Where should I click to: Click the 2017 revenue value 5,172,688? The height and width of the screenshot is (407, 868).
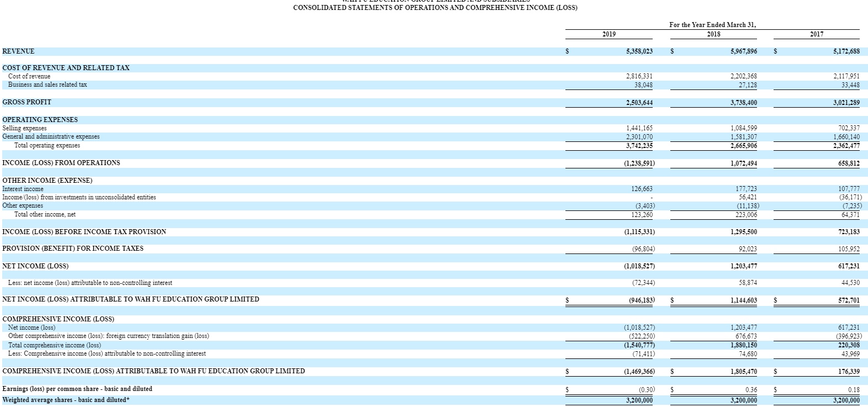click(x=846, y=51)
